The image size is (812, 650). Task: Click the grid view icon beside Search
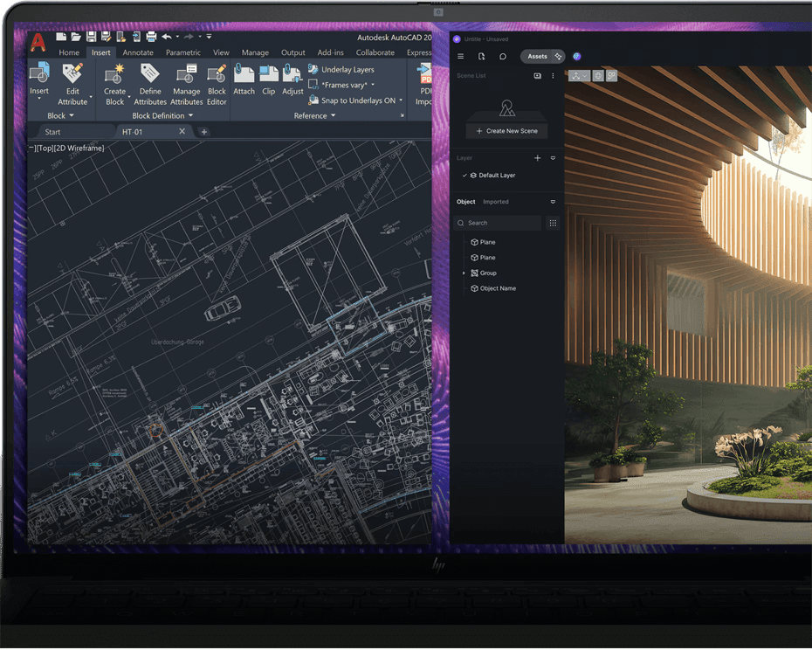[553, 223]
